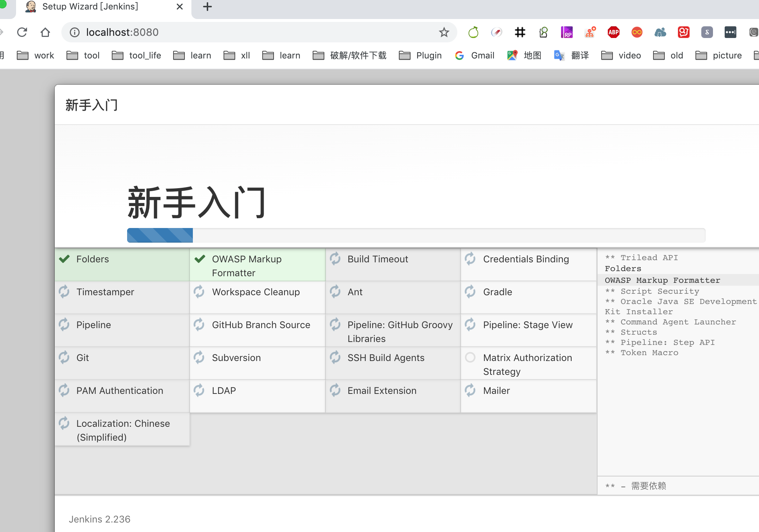Open the ABP AdBlock extension icon
Screen dimensions: 759x532
pyautogui.click(x=613, y=33)
